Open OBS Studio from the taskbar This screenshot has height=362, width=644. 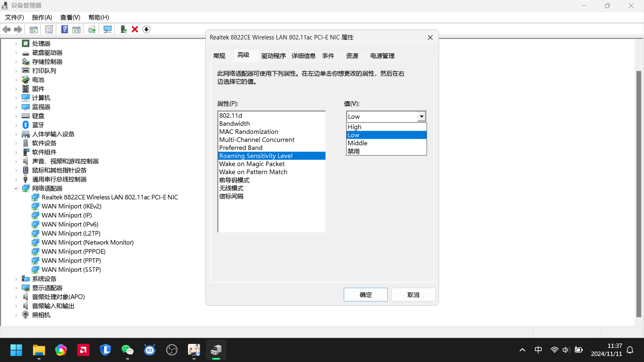coord(172,350)
